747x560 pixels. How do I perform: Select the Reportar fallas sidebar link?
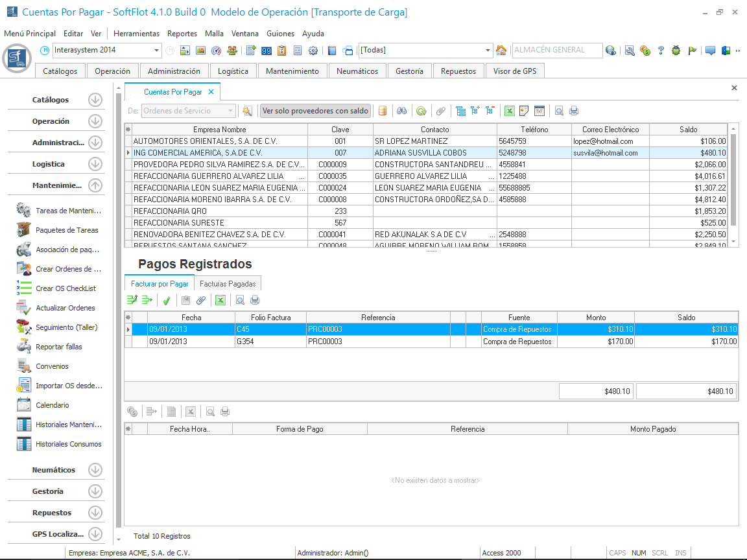pyautogui.click(x=58, y=347)
